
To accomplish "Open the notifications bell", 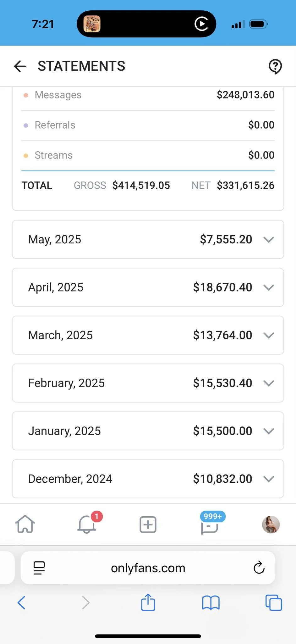I will 87,524.
